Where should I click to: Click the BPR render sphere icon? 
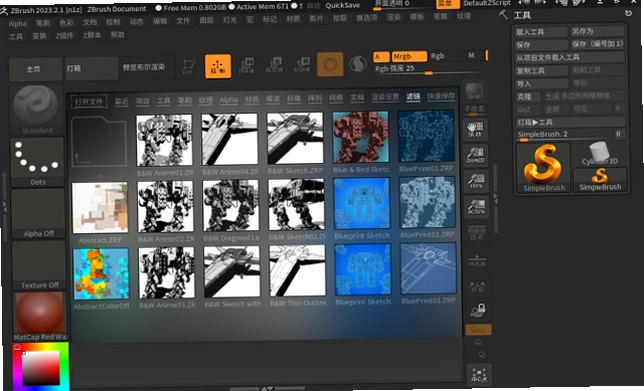click(474, 91)
